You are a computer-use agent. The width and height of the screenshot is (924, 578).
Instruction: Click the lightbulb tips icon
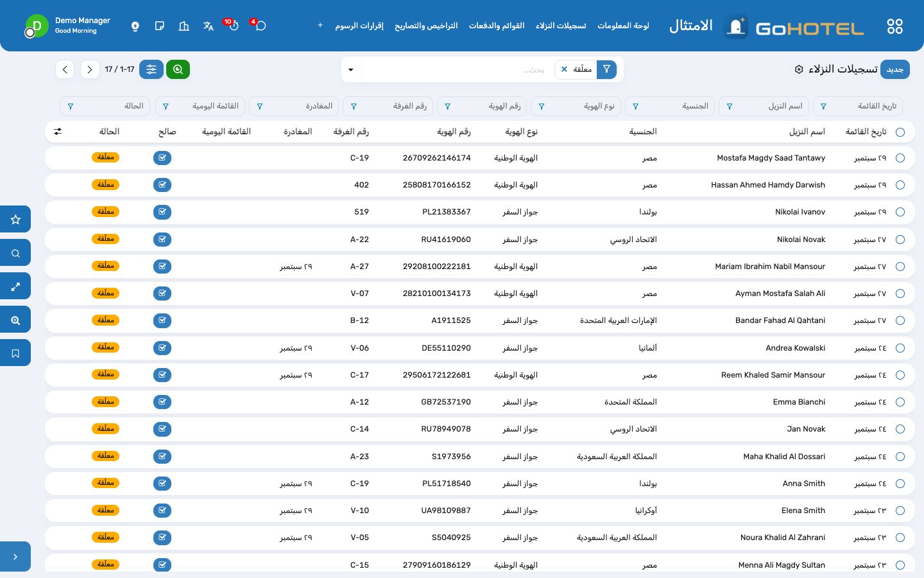coord(135,26)
